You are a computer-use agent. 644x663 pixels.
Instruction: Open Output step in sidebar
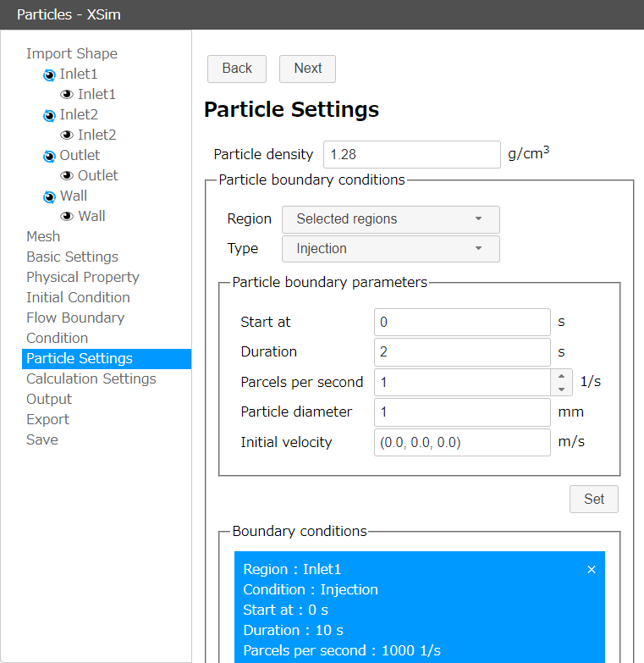(49, 399)
